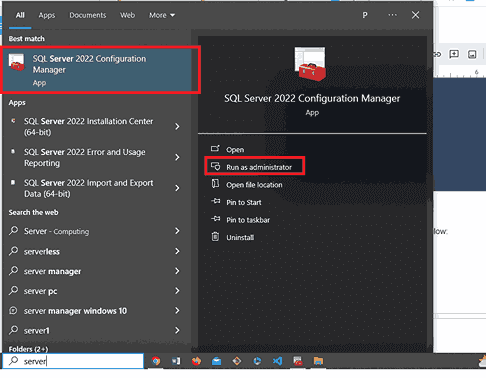
Task: Open the Mail app from the taskbar
Action: pos(217,361)
